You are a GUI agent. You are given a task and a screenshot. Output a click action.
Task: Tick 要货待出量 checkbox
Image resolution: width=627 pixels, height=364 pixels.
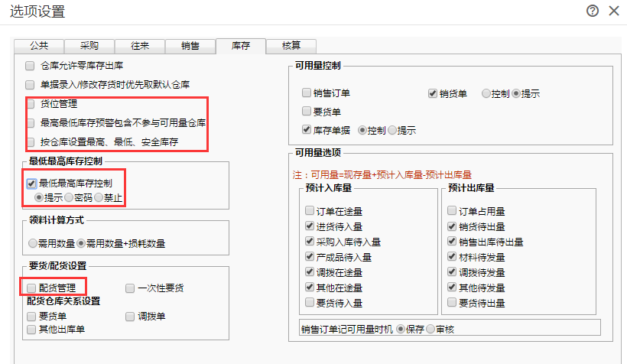coord(452,302)
